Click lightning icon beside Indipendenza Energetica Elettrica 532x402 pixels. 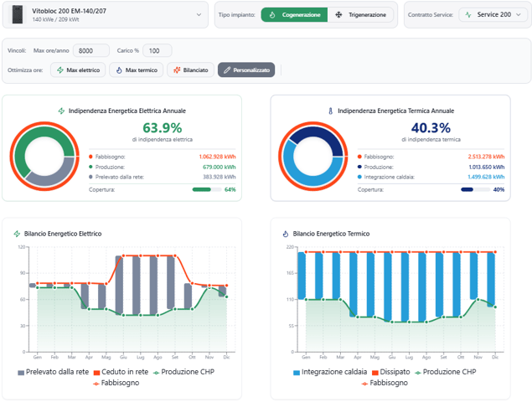click(x=61, y=111)
